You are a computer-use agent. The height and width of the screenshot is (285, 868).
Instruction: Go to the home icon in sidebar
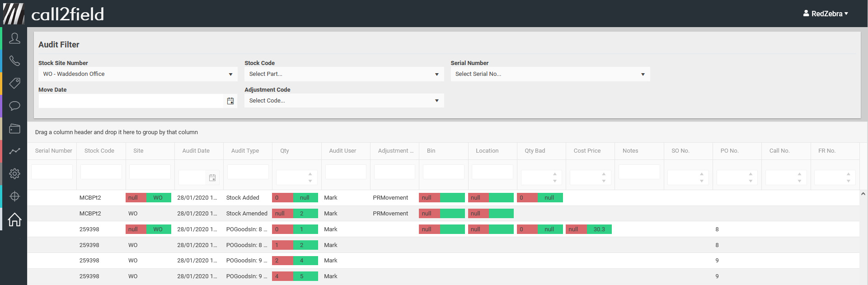14,220
